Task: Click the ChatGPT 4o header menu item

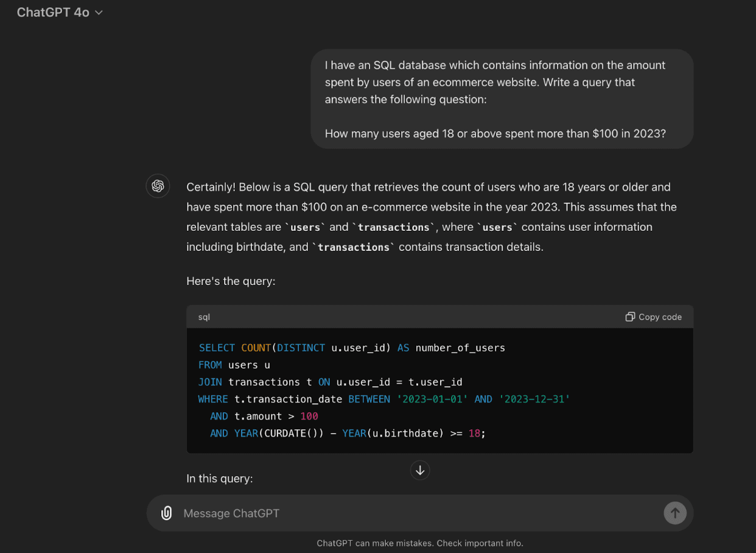Action: pyautogui.click(x=59, y=12)
